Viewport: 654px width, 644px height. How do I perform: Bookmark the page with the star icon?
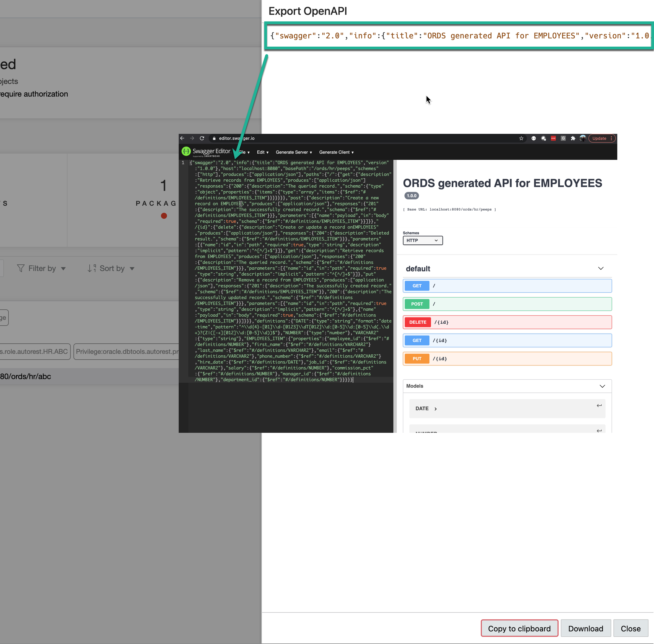pyautogui.click(x=521, y=138)
